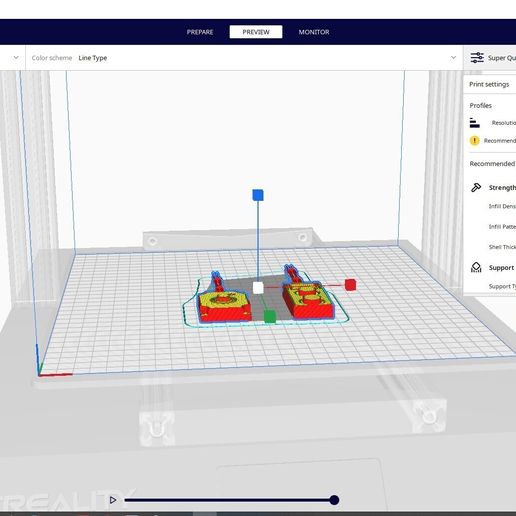516x516 pixels.
Task: Click the Support Type setting label
Action: click(x=502, y=286)
